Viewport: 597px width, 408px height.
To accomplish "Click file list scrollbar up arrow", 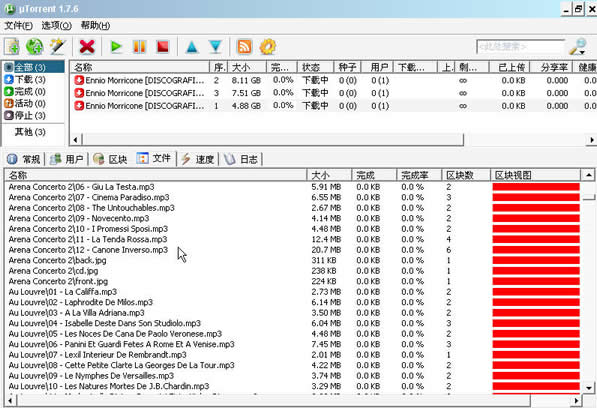I will pyautogui.click(x=589, y=175).
